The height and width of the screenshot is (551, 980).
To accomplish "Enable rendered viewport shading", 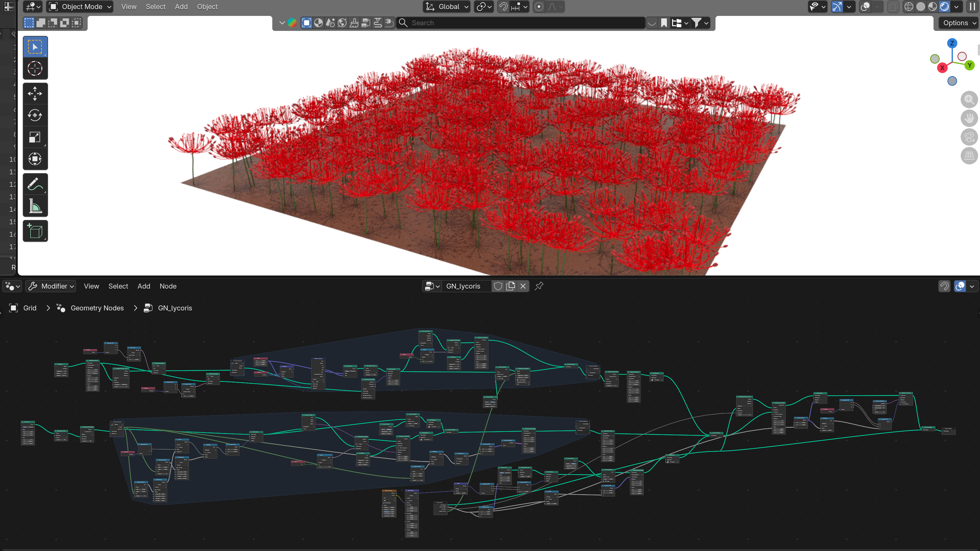I will pyautogui.click(x=945, y=7).
